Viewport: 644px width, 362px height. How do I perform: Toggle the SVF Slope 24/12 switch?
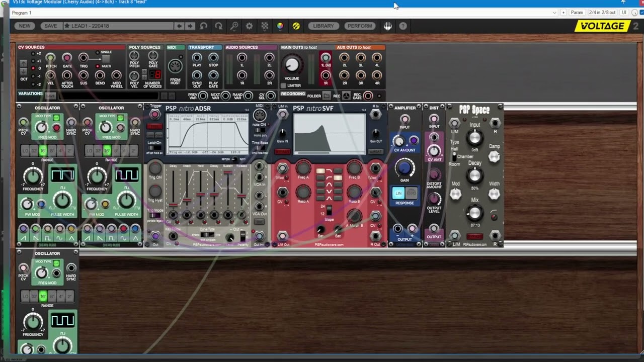[x=330, y=210]
